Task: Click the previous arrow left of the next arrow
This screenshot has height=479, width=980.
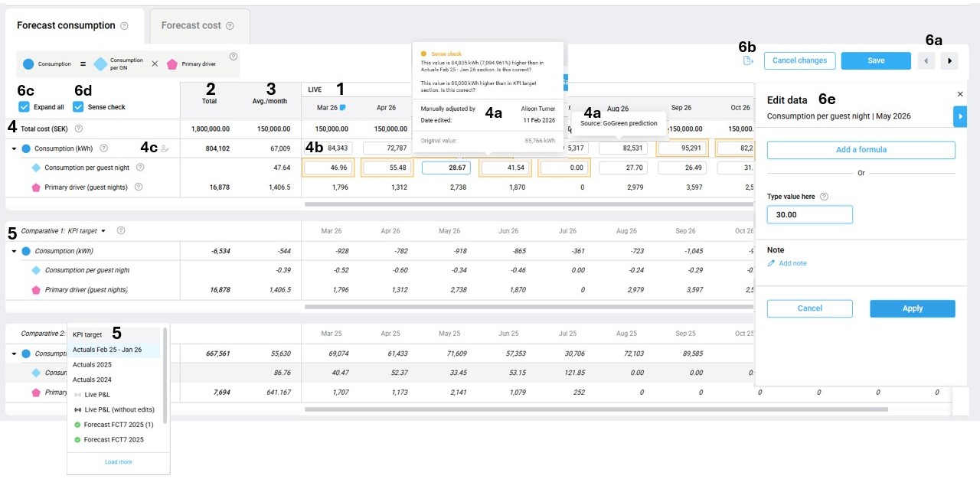Action: point(926,61)
